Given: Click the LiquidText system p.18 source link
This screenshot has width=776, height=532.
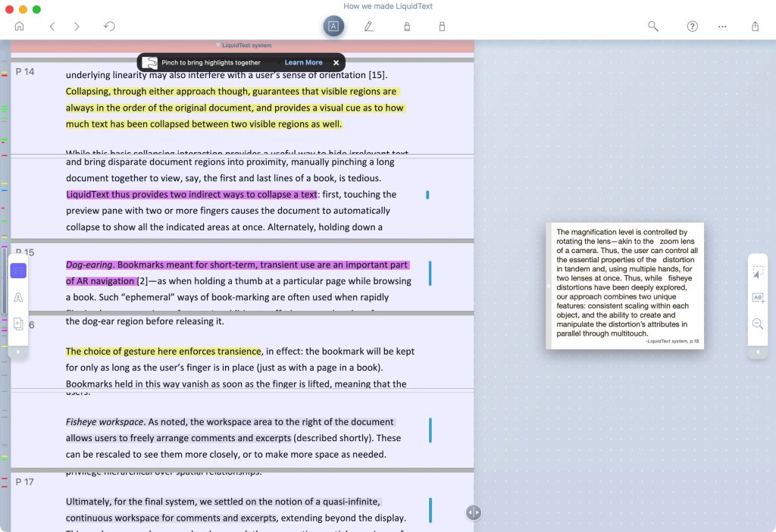Looking at the screenshot, I should [x=672, y=342].
